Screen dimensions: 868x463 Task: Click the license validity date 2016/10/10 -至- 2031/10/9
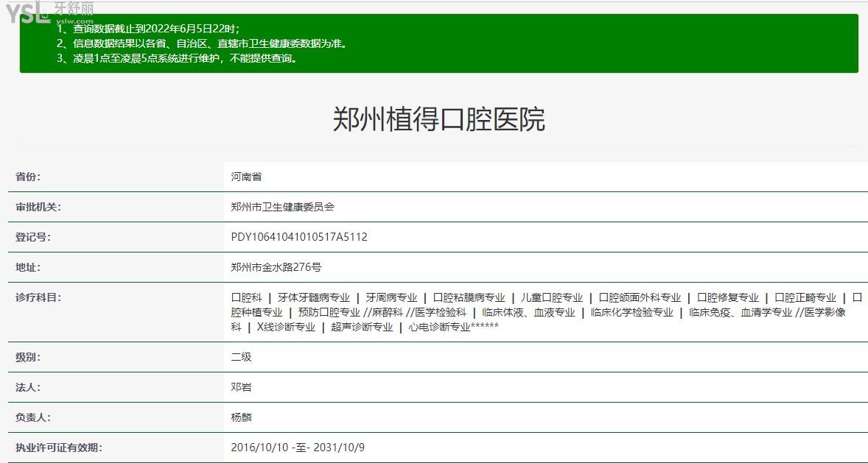tap(298, 448)
